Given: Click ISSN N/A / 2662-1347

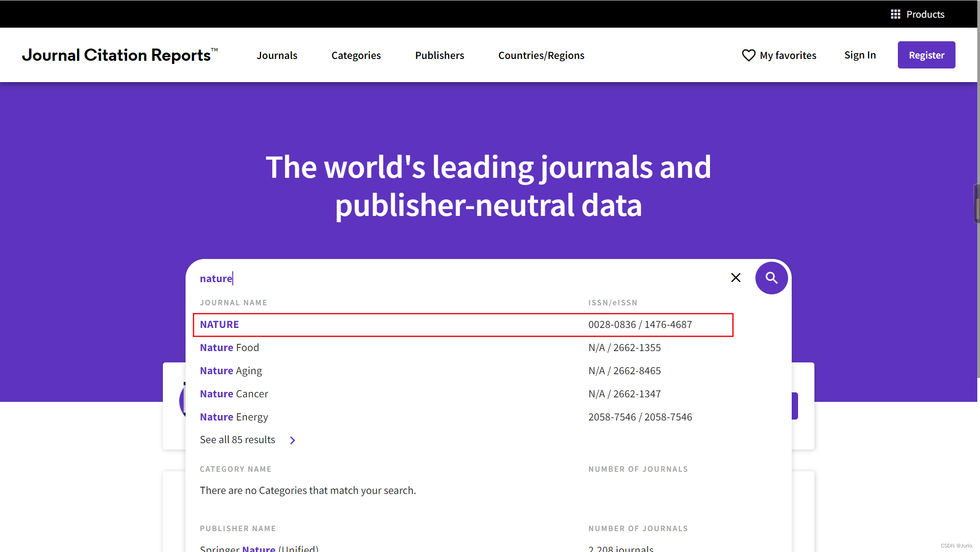Looking at the screenshot, I should 624,394.
